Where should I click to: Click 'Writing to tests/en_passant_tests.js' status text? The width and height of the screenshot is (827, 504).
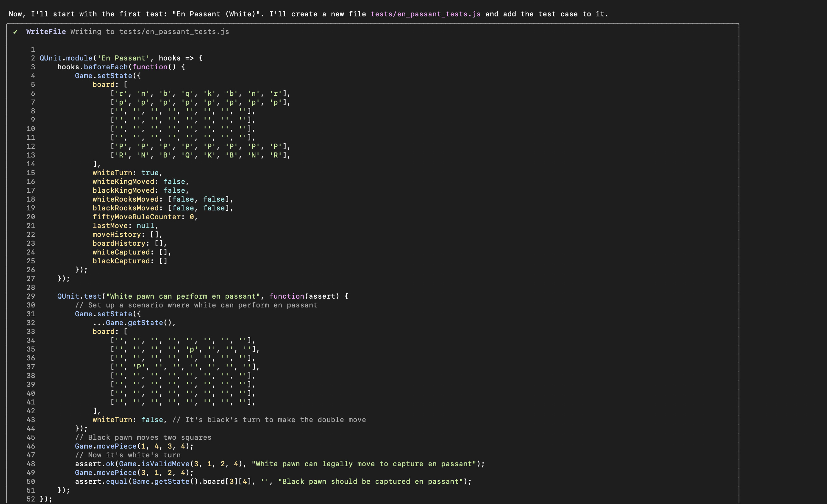coord(150,31)
